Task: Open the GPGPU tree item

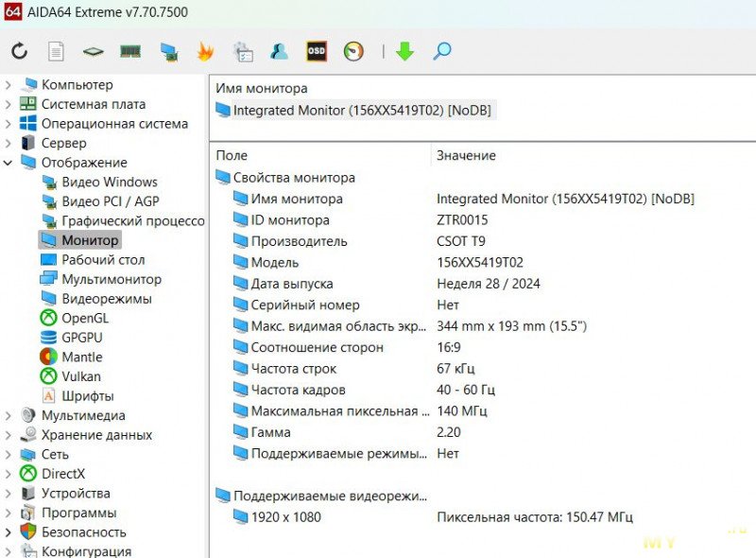Action: coord(72,338)
